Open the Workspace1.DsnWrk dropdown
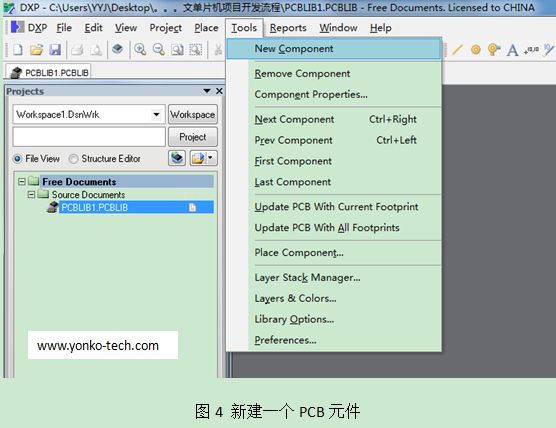The height and width of the screenshot is (428, 556). click(156, 115)
